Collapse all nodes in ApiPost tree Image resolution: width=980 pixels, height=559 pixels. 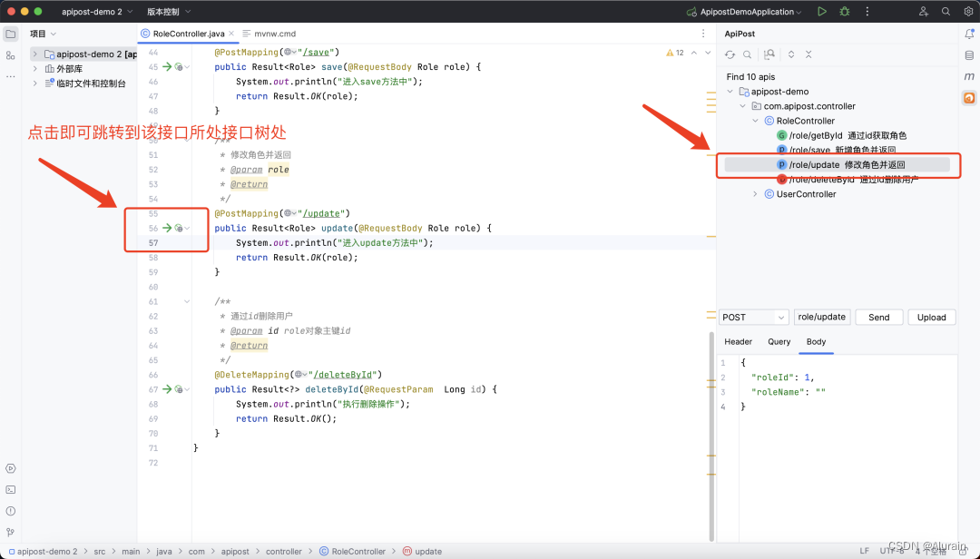pyautogui.click(x=808, y=54)
